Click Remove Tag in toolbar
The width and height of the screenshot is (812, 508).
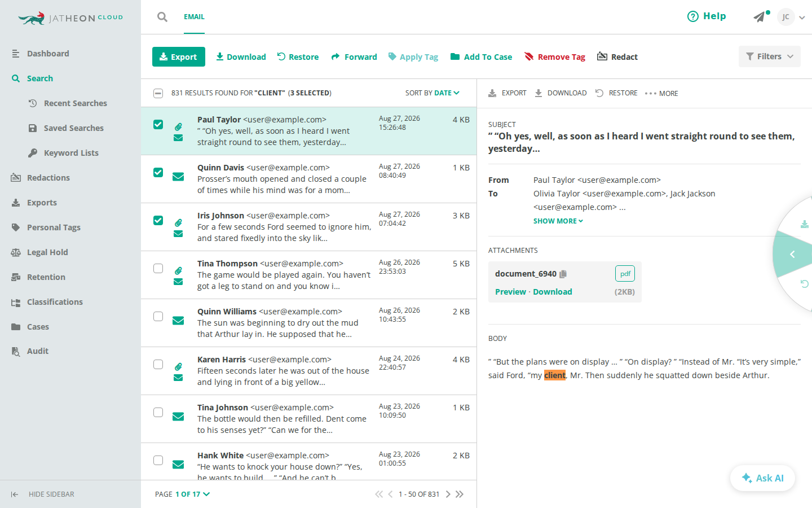point(555,56)
